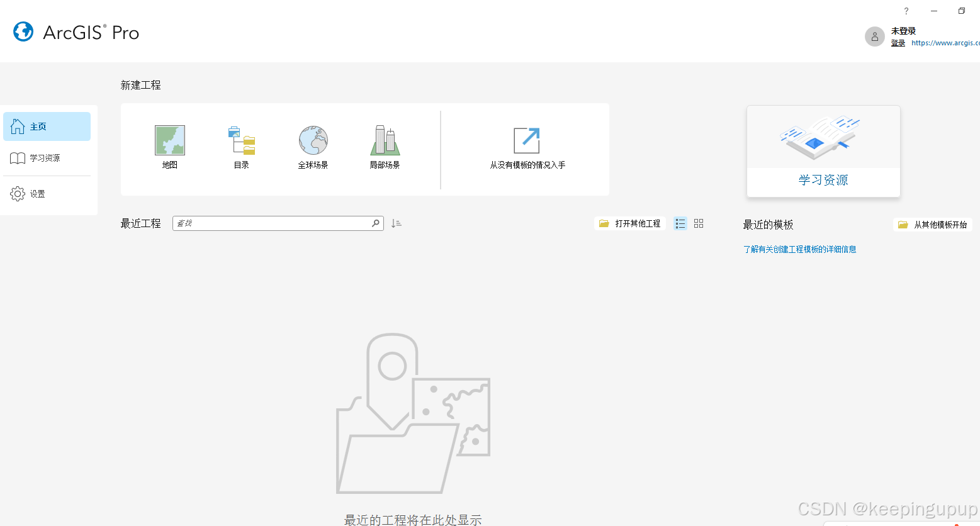This screenshot has width=980, height=526.
Task: Minimize the ArcGIS Pro window
Action: tap(934, 11)
